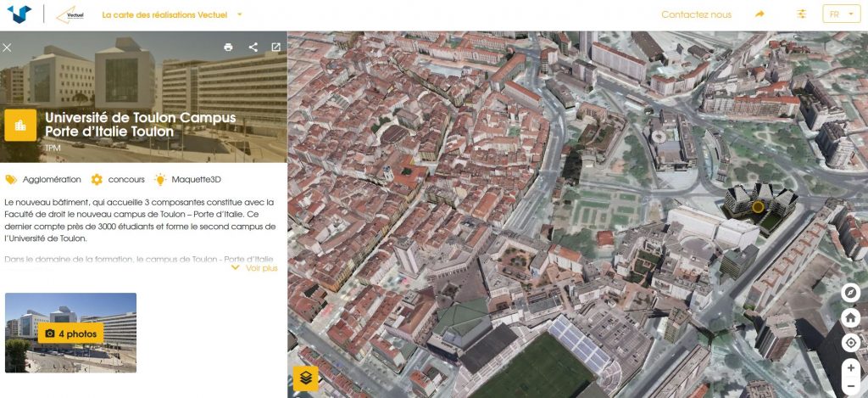Reset map orientation with compass

coord(850,293)
